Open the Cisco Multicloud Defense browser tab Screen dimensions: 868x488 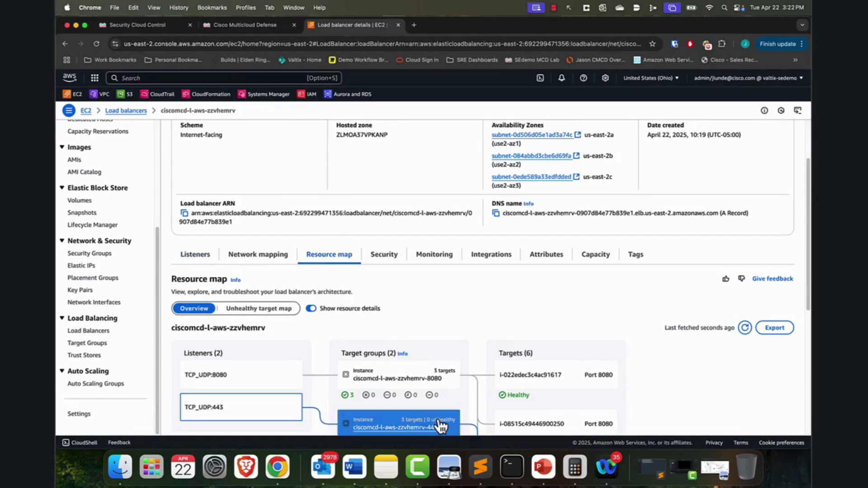point(245,25)
